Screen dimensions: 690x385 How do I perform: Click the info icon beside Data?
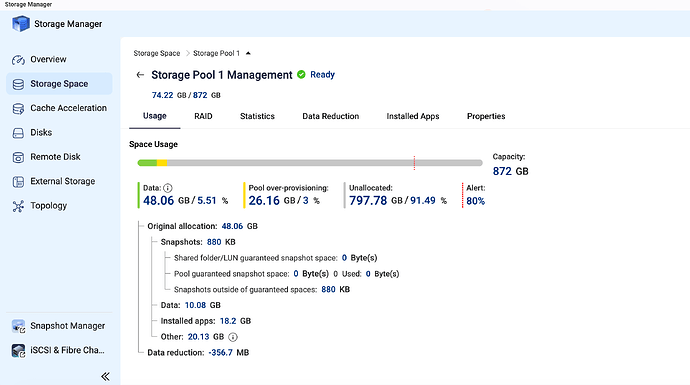pos(168,188)
